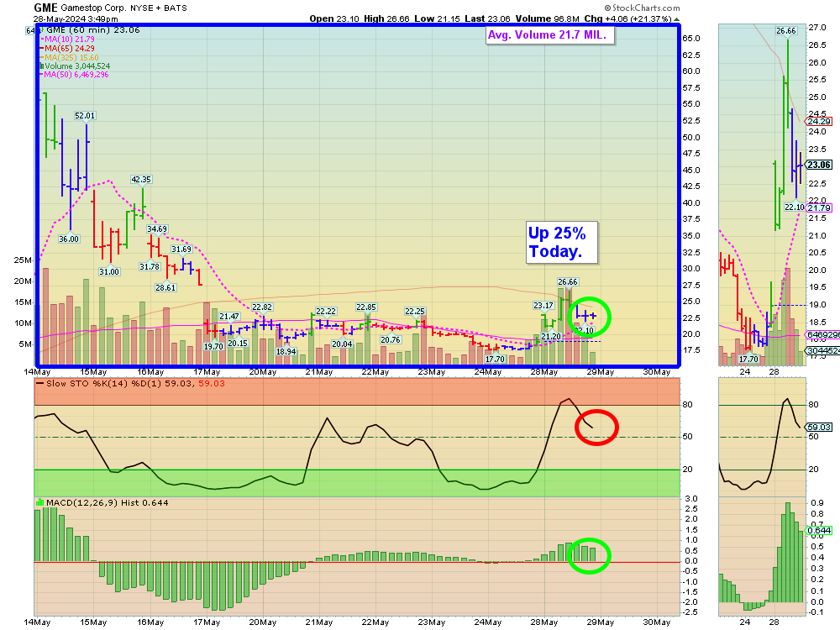The height and width of the screenshot is (630, 840).
Task: Click the 19.70 price low label
Action: [x=213, y=347]
